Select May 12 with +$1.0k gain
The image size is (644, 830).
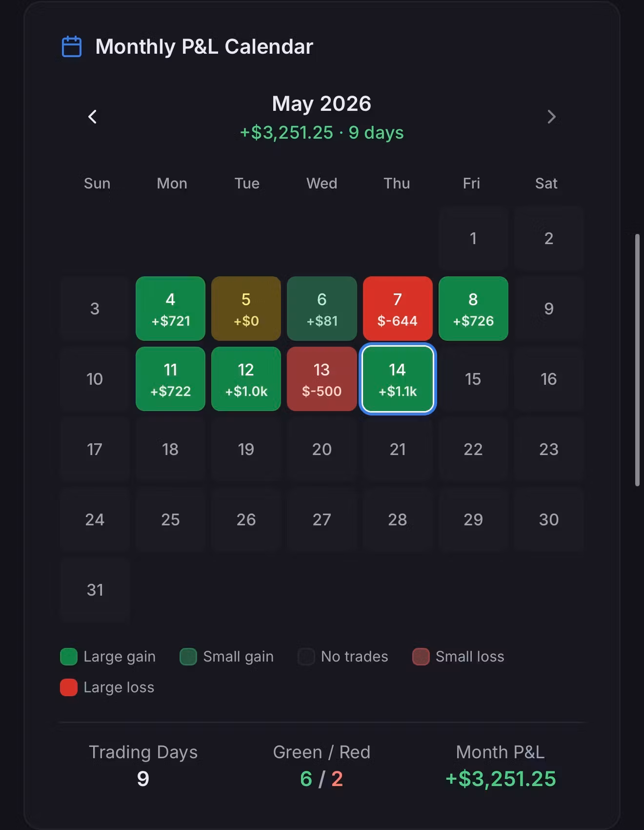pos(246,379)
